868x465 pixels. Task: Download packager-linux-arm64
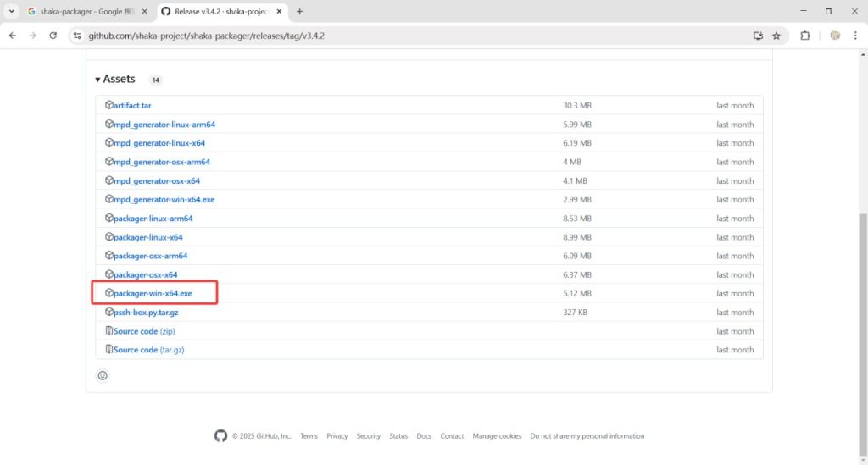[x=153, y=219]
